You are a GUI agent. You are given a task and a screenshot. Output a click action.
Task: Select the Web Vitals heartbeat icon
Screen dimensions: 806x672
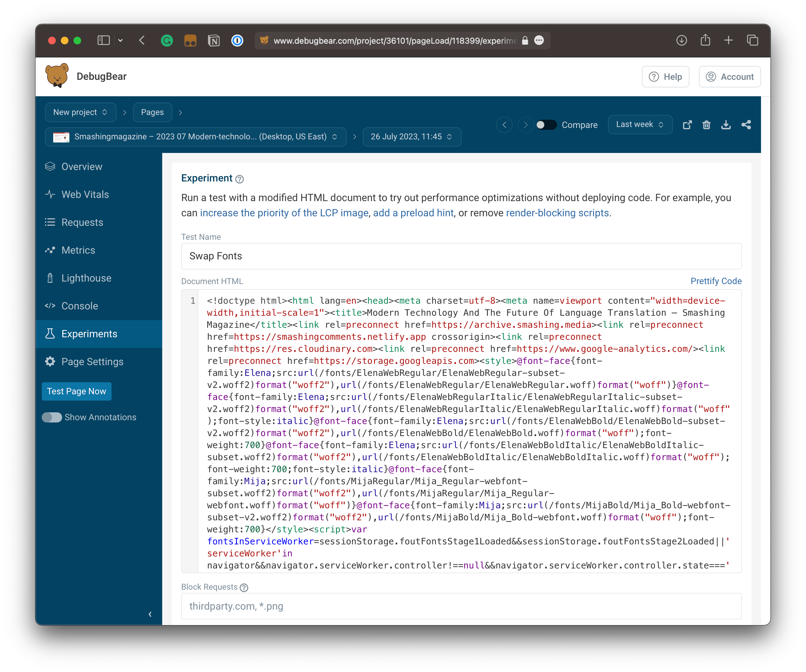point(50,194)
